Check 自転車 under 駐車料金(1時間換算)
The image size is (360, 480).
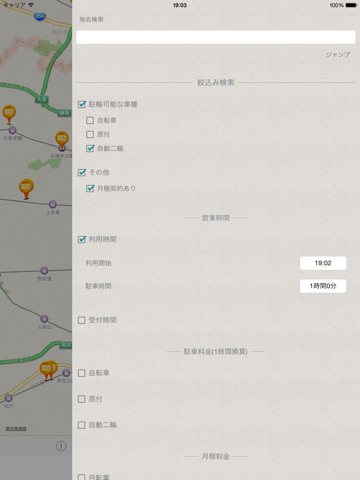click(x=82, y=373)
